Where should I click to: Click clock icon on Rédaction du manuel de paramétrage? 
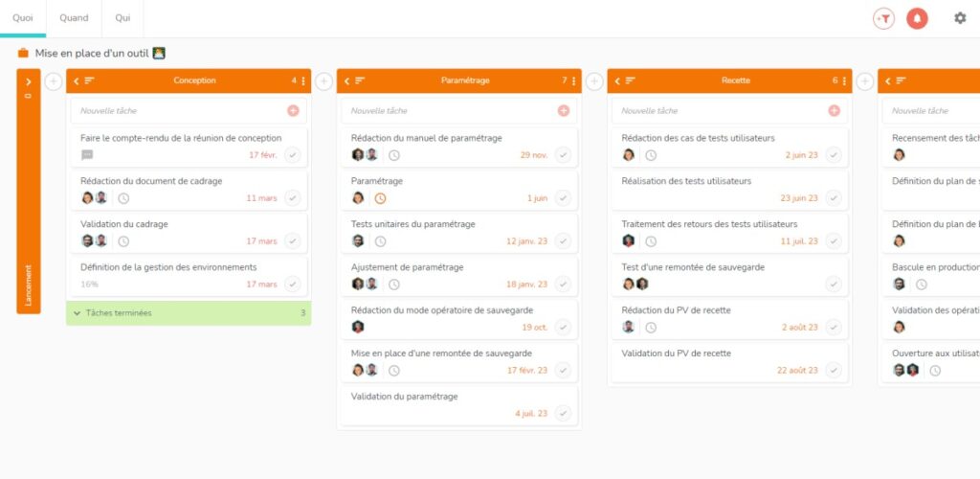click(x=393, y=155)
